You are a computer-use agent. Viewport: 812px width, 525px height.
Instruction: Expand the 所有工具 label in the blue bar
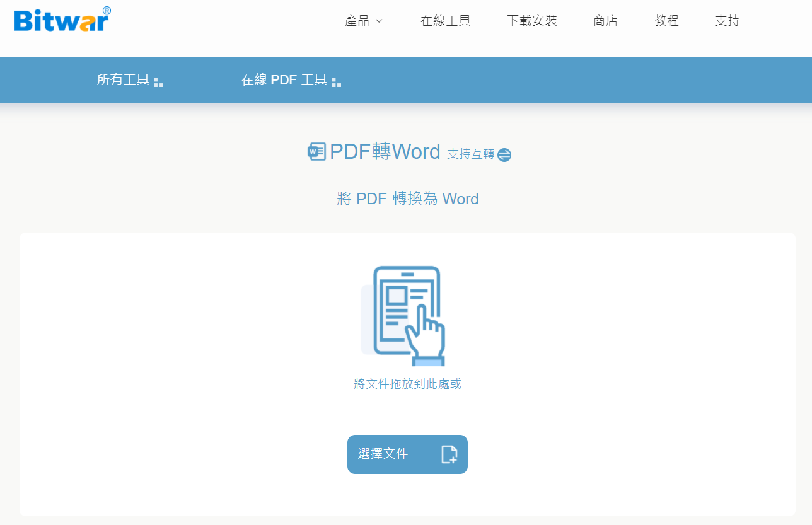tap(123, 80)
